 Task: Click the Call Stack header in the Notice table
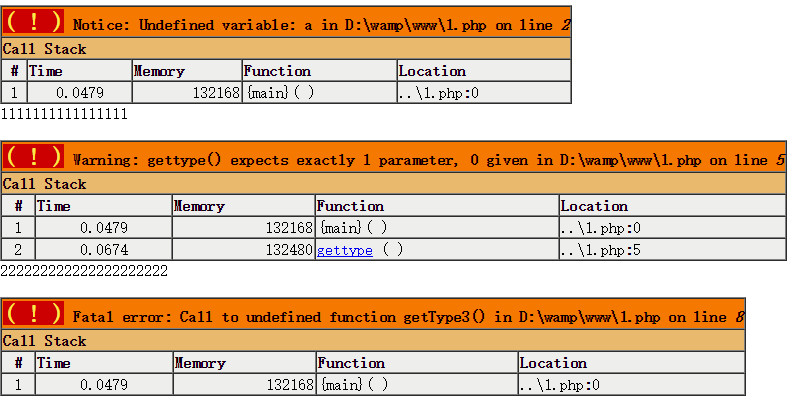point(44,49)
